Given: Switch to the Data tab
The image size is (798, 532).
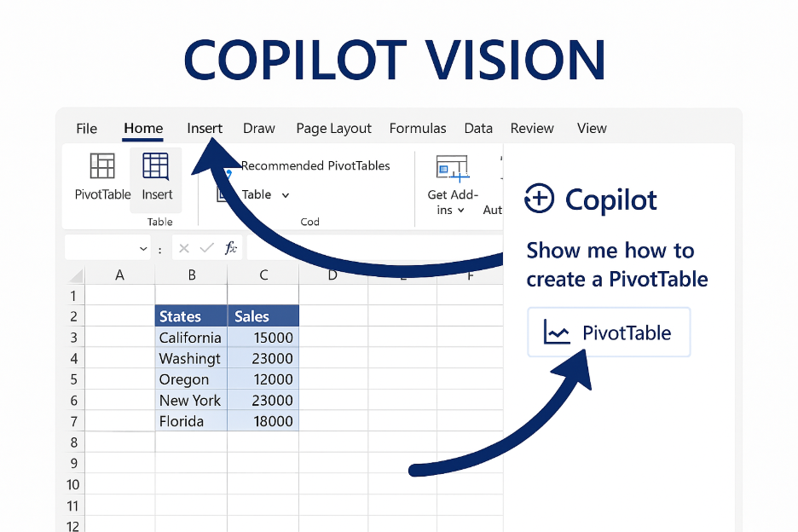Looking at the screenshot, I should [x=478, y=128].
